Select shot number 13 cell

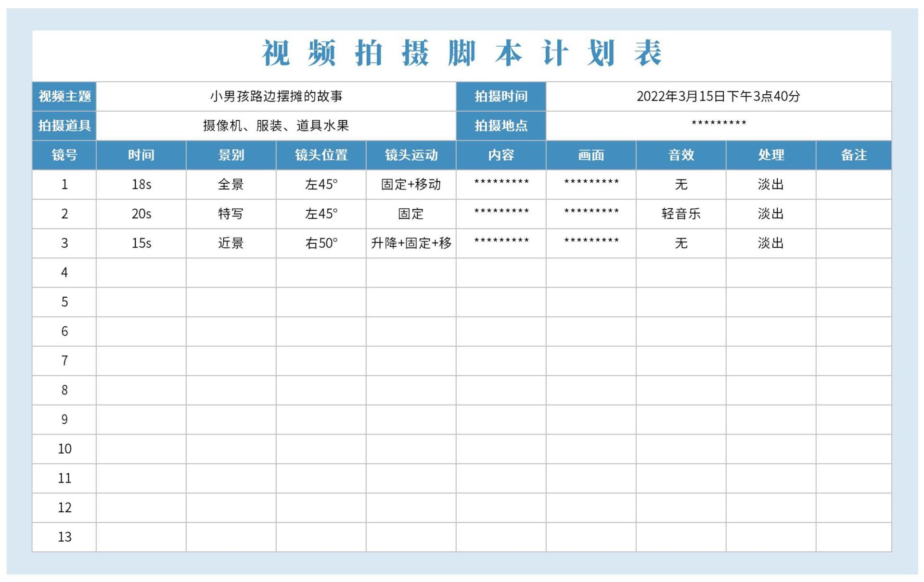(64, 537)
